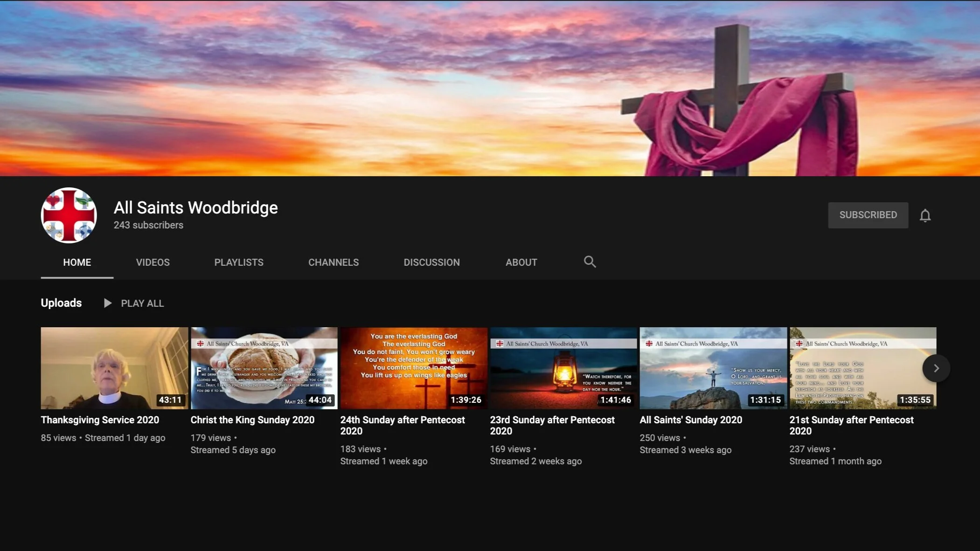Switch to the Videos tab
The height and width of the screenshot is (551, 980).
click(153, 262)
